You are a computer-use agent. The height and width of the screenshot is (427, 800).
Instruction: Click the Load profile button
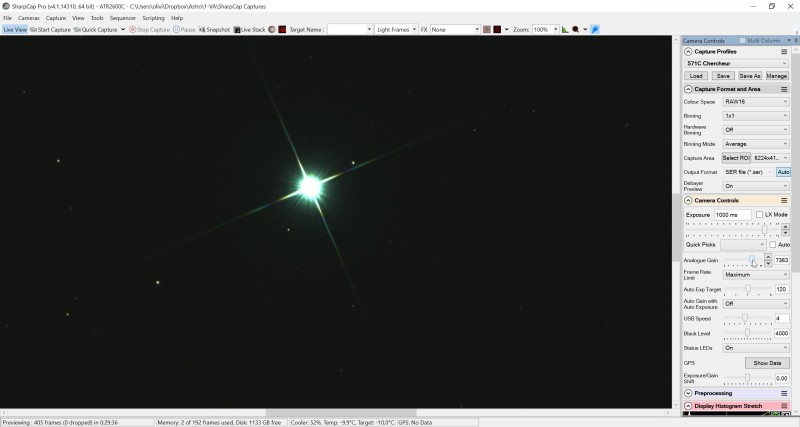coord(696,76)
